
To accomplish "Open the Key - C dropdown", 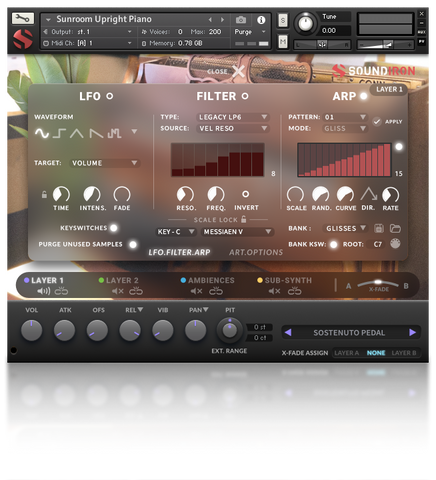I will click(x=176, y=232).
